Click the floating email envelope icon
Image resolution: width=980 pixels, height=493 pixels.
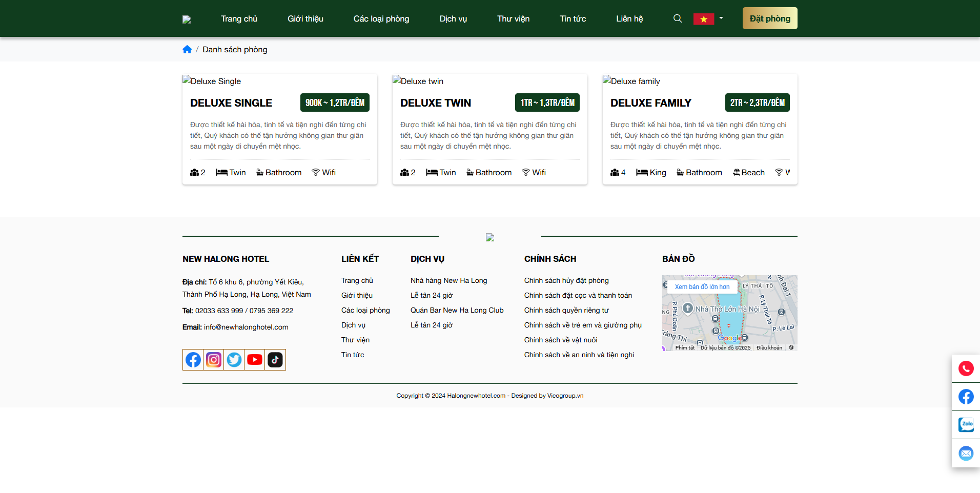[966, 453]
